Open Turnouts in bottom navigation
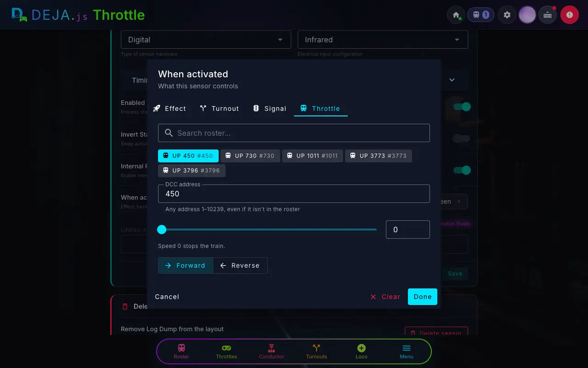The image size is (588, 368). pos(317,351)
